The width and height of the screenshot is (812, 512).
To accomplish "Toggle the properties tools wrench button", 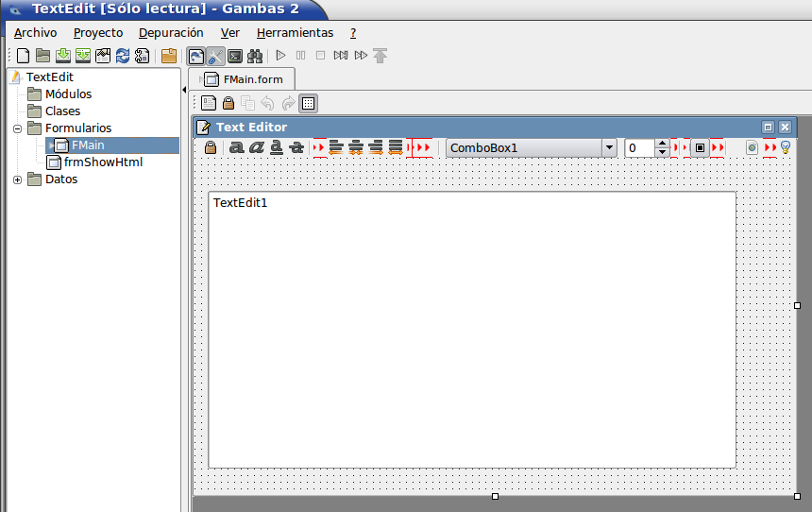I will pos(215,56).
